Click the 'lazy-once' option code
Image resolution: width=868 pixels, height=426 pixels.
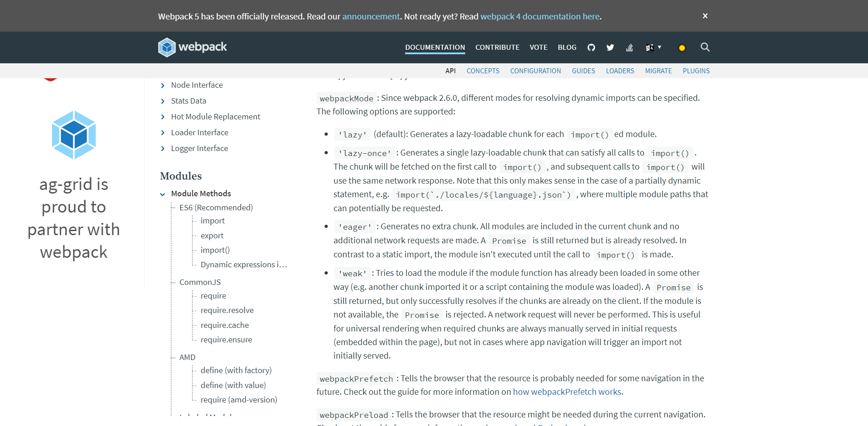click(364, 153)
